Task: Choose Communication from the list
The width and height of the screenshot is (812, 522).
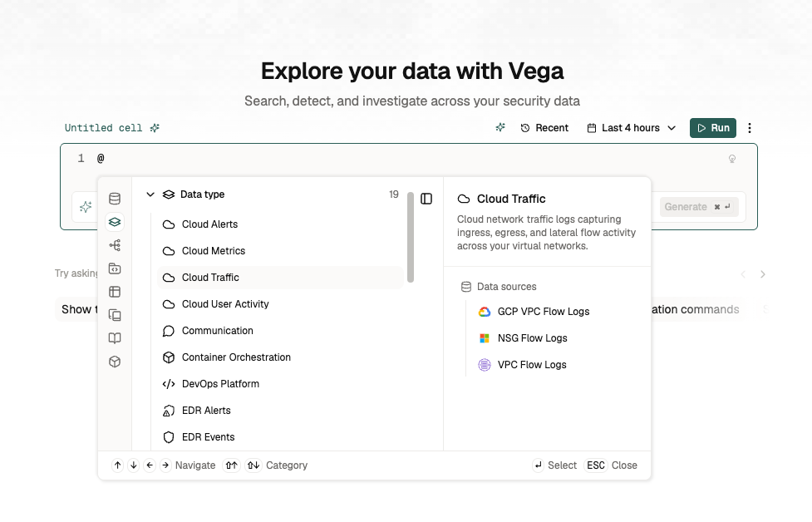Action: [x=280, y=331]
